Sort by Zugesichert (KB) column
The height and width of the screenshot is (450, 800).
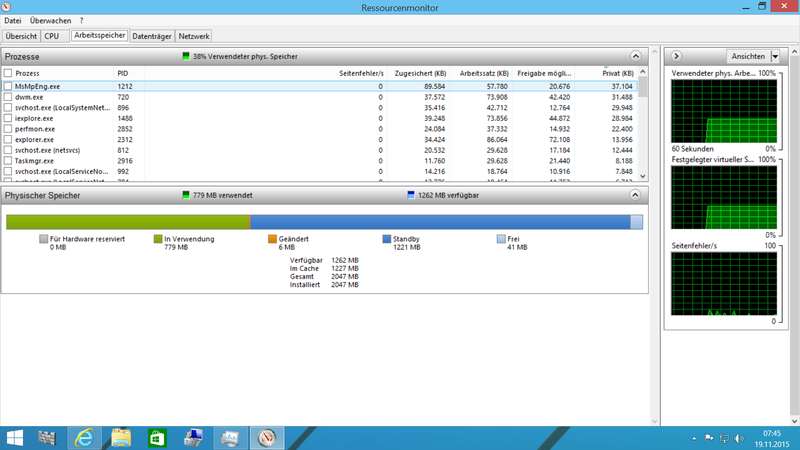point(420,73)
